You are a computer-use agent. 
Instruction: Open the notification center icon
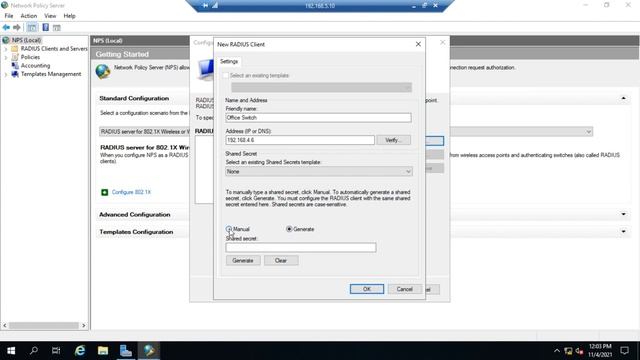[624, 351]
